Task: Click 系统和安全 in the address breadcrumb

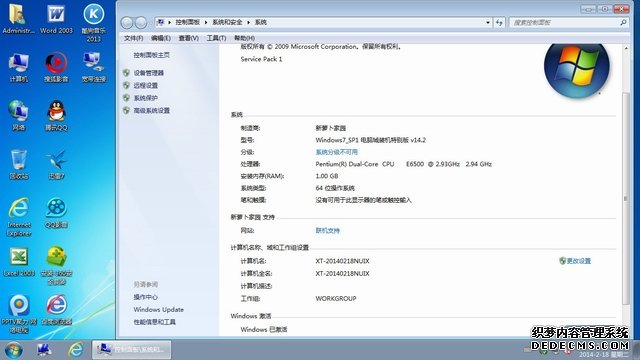Action: tap(227, 22)
